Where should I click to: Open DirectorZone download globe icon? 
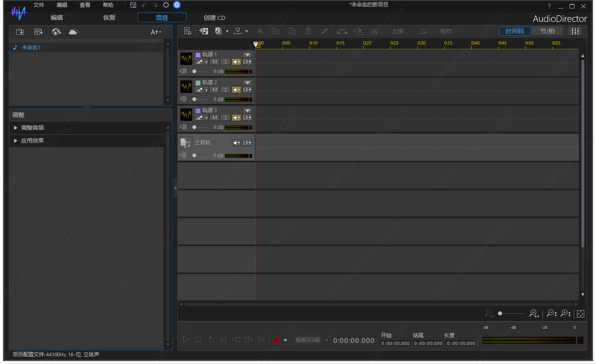[56, 32]
